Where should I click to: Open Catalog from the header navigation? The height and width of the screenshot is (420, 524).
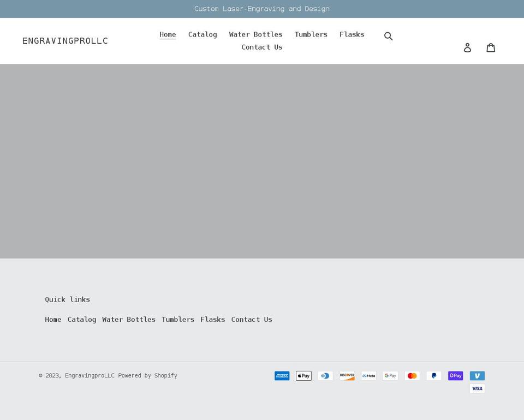point(203,34)
